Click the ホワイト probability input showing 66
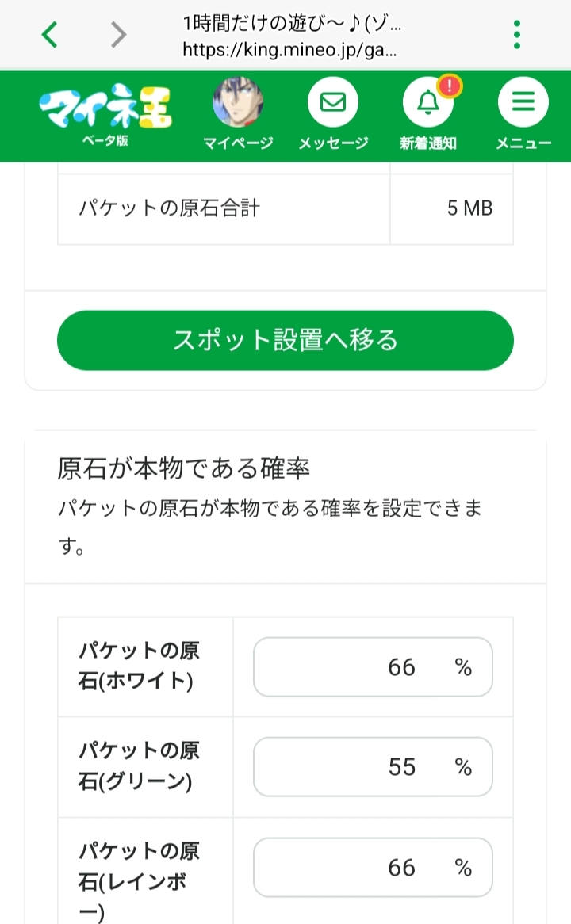The height and width of the screenshot is (924, 571). click(x=373, y=667)
